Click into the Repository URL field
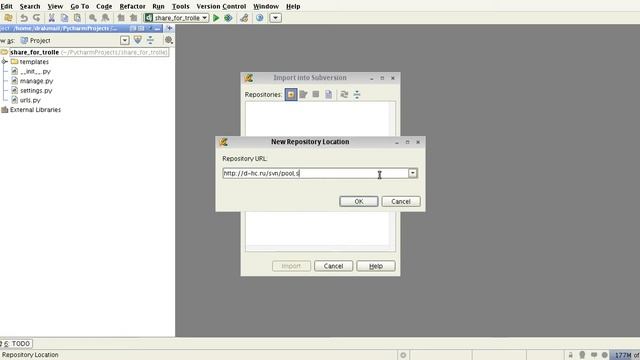 tap(316, 173)
